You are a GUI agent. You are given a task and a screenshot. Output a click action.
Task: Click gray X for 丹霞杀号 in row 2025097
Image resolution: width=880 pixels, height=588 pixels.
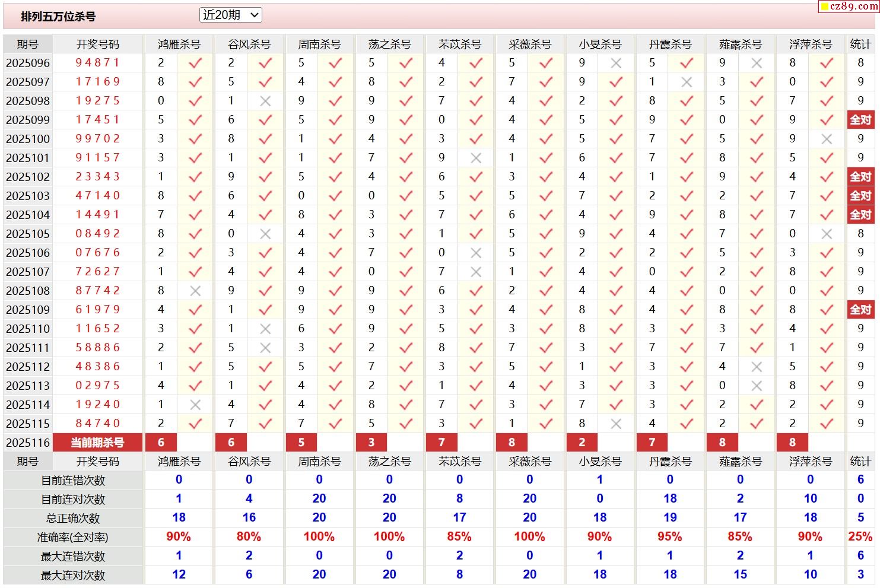[x=687, y=82]
